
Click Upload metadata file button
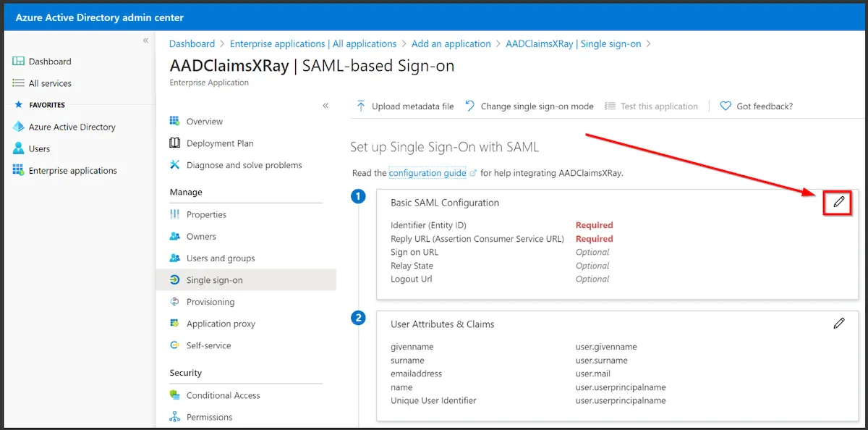point(405,106)
